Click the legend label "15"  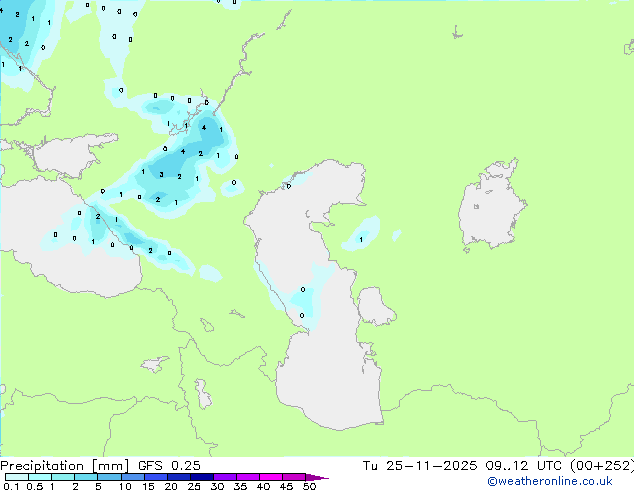[148, 486]
